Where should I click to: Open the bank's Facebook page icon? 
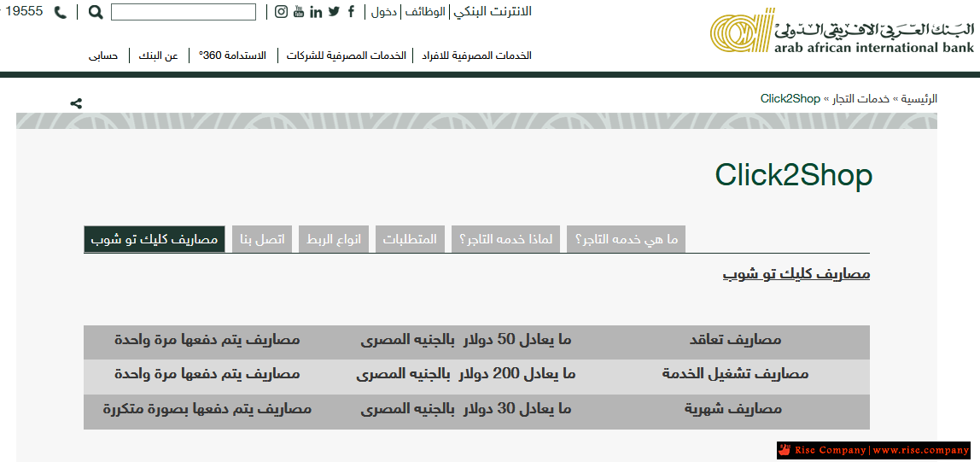pyautogui.click(x=351, y=11)
